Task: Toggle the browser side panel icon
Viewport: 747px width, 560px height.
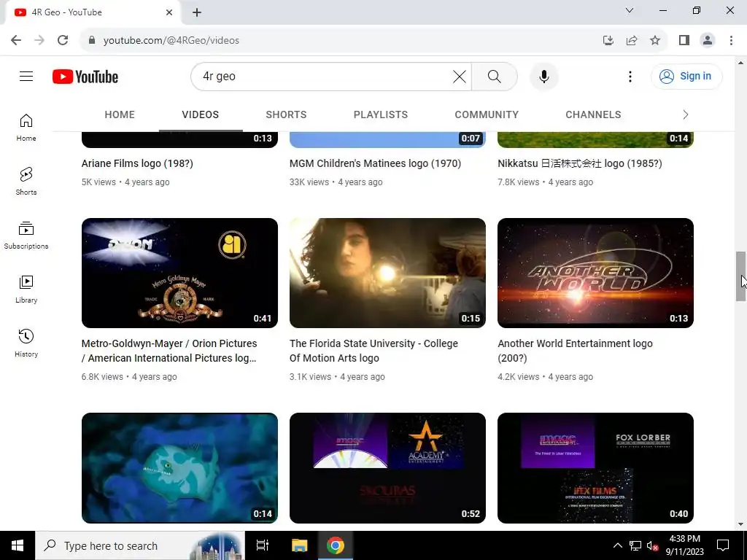Action: click(x=684, y=40)
